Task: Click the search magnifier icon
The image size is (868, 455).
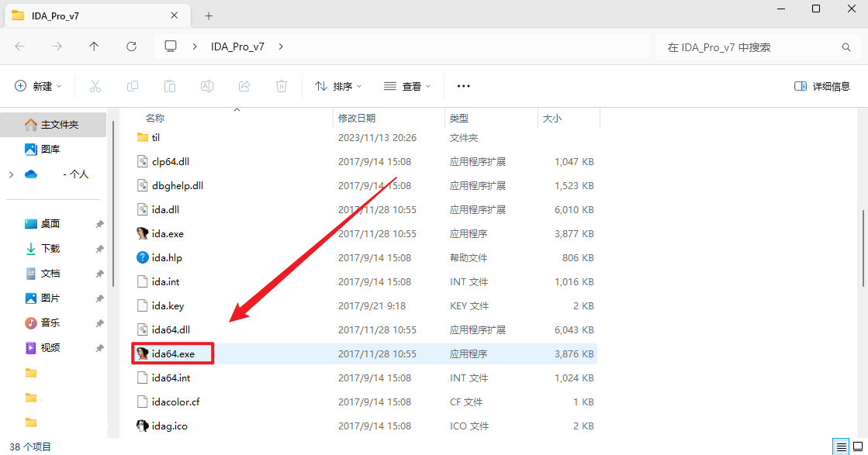Action: (846, 47)
